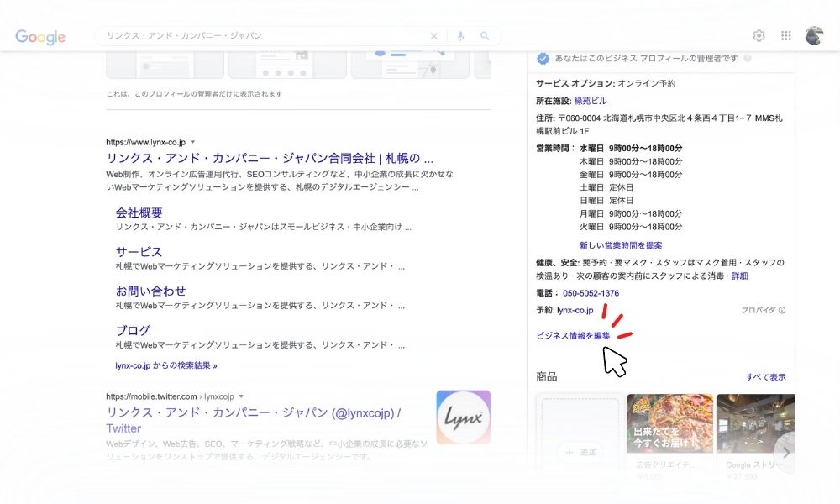Image resolution: width=840 pixels, height=504 pixels.
Task: Click the magnifier search icon
Action: pos(485,36)
